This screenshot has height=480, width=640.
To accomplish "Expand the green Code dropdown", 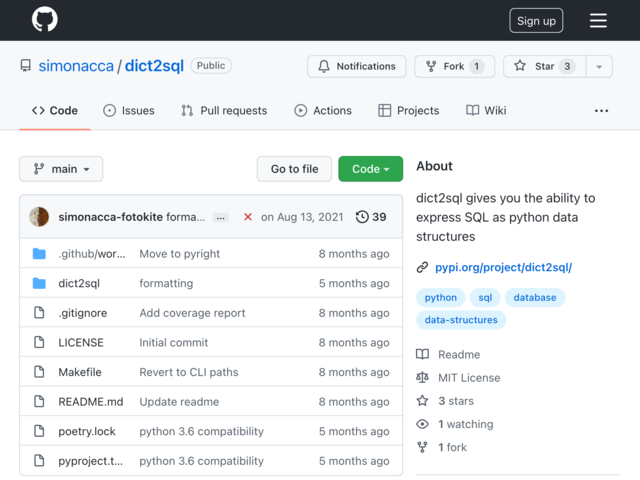I will coord(370,169).
